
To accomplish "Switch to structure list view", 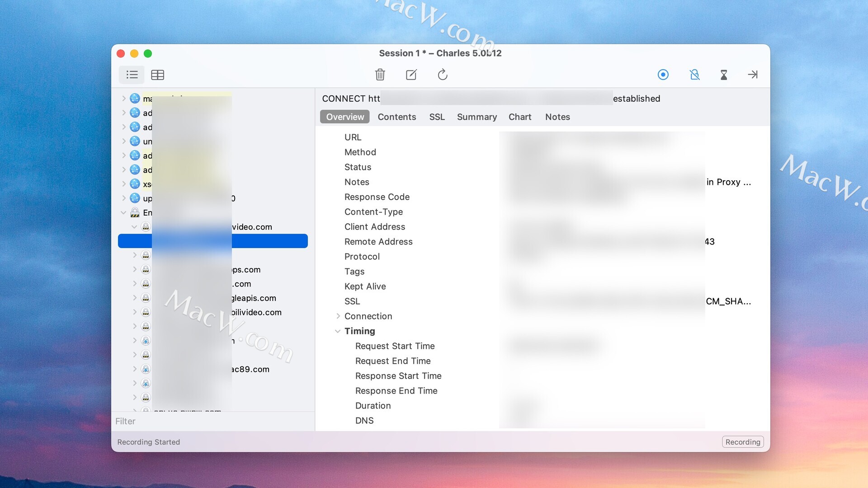I will 132,75.
